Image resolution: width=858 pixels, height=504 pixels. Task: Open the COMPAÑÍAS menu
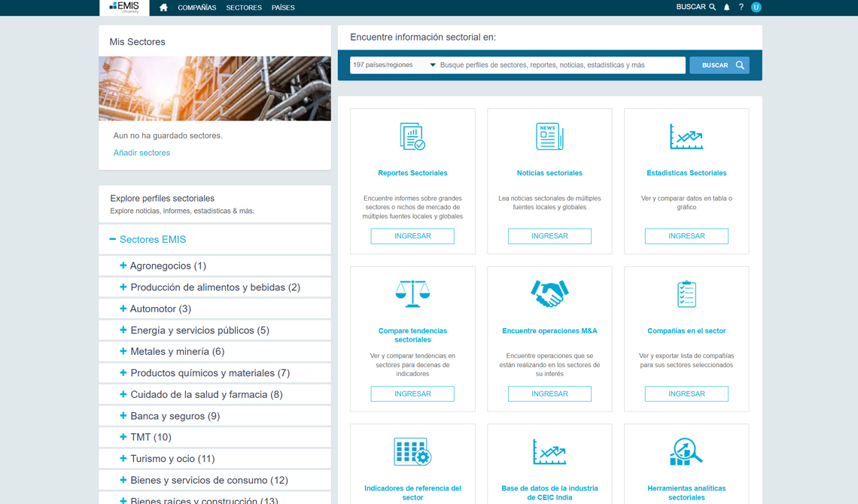click(x=197, y=8)
